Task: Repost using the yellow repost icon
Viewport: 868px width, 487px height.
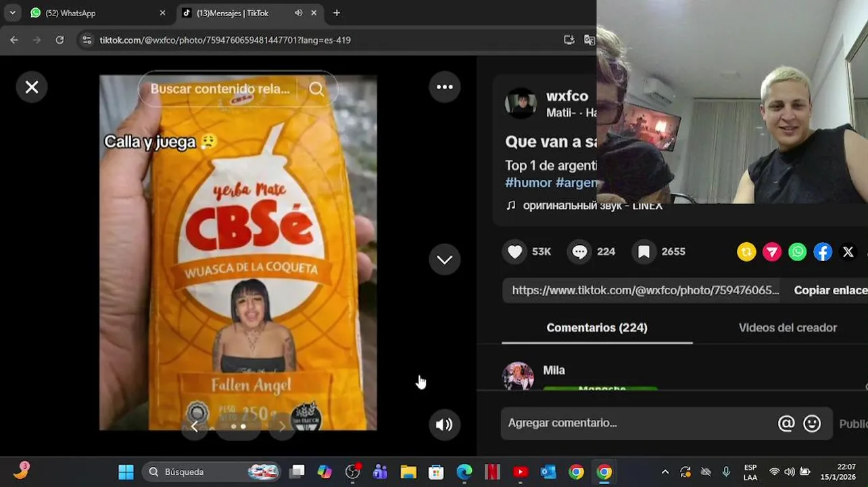Action: [746, 252]
